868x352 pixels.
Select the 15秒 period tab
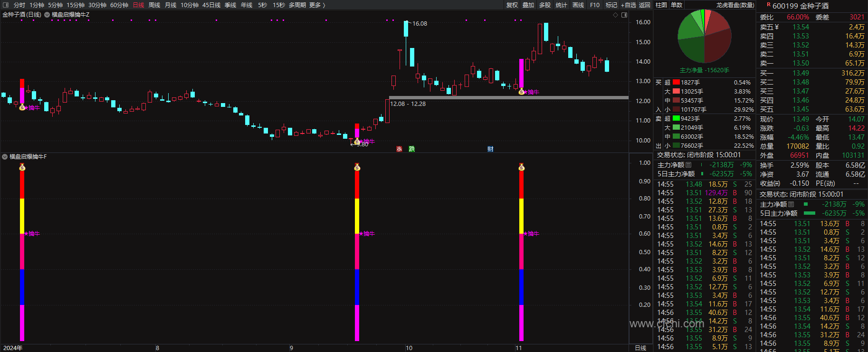click(279, 5)
